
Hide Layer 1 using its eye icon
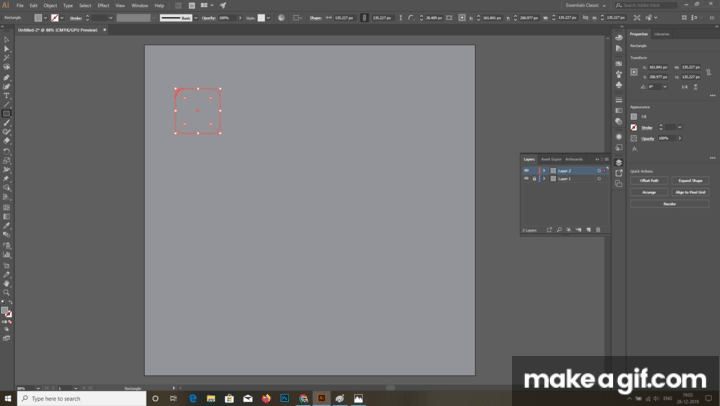click(526, 179)
